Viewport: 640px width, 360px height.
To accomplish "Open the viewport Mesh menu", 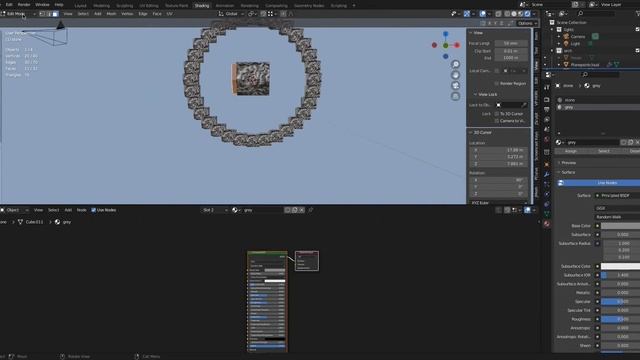I will pyautogui.click(x=111, y=13).
